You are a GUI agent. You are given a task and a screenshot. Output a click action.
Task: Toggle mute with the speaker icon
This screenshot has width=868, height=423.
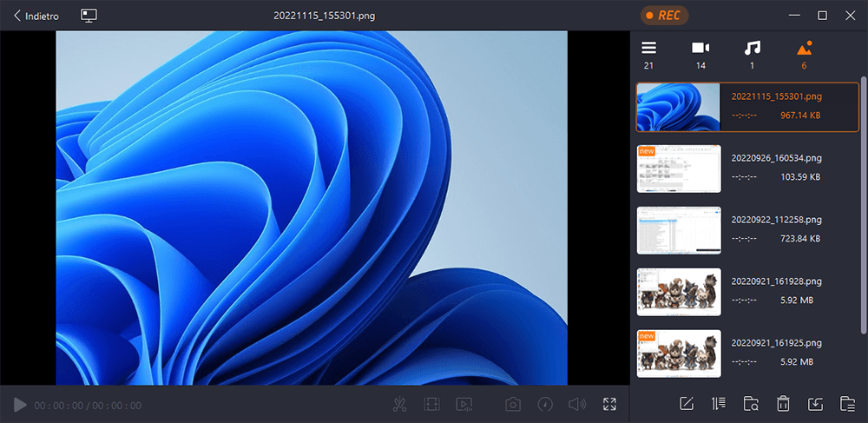(x=577, y=405)
